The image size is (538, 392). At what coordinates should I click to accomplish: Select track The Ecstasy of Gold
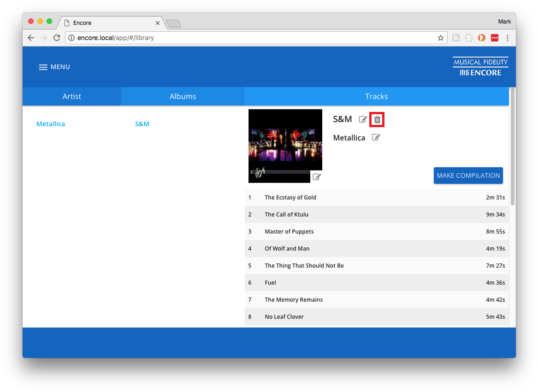[x=377, y=198]
